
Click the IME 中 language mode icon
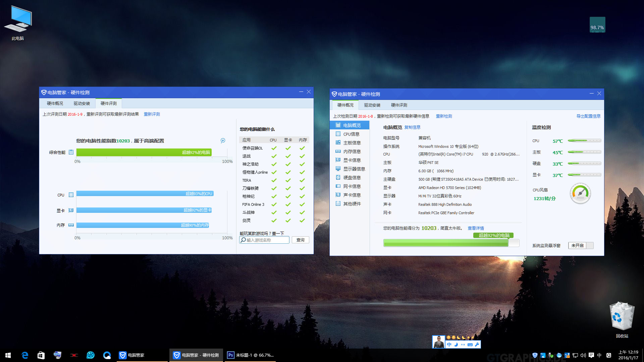coord(449,345)
